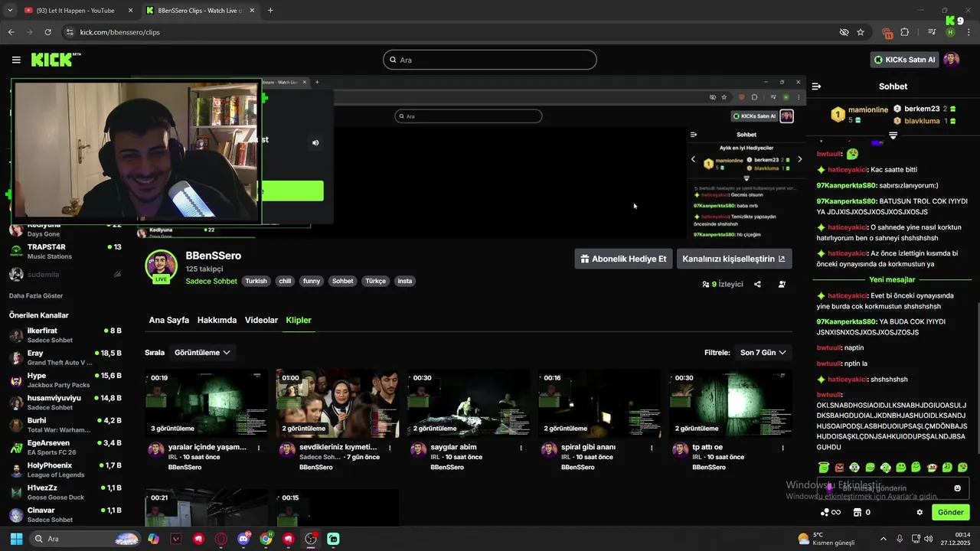Toggle microphone icon in system tray
The height and width of the screenshot is (551, 980).
point(899,539)
